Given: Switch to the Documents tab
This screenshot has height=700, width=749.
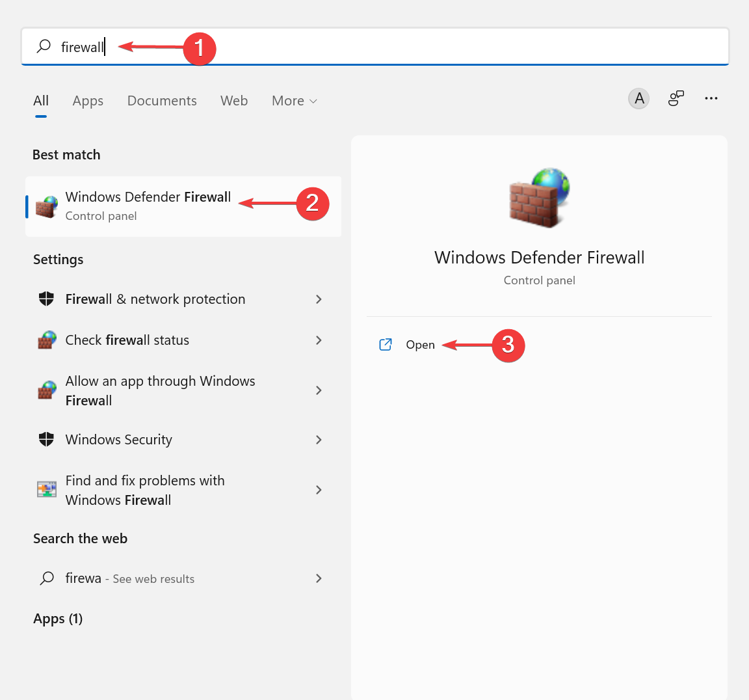Looking at the screenshot, I should (162, 101).
